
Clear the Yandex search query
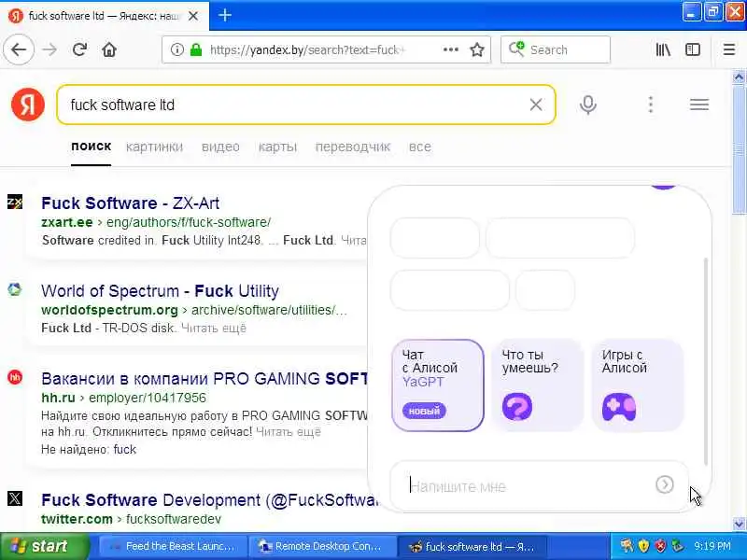[x=535, y=105]
